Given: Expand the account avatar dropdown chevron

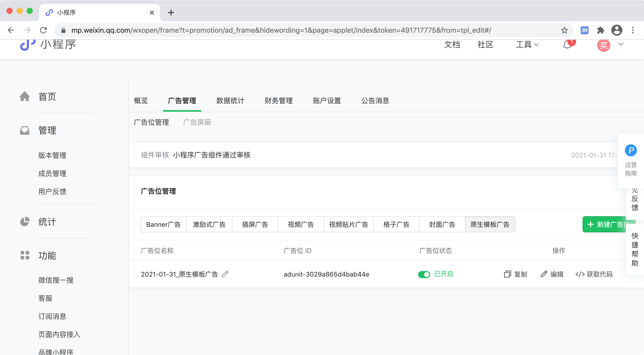Looking at the screenshot, I should pos(621,44).
